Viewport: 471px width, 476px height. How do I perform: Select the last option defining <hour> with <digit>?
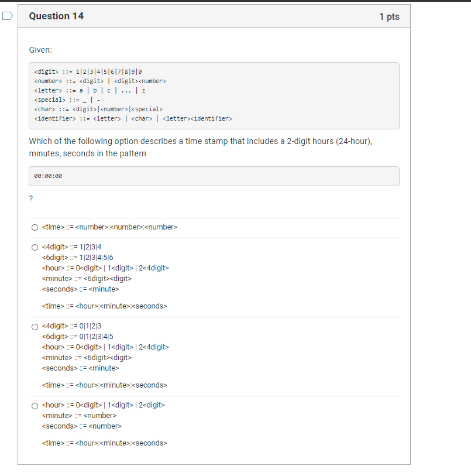(x=35, y=405)
